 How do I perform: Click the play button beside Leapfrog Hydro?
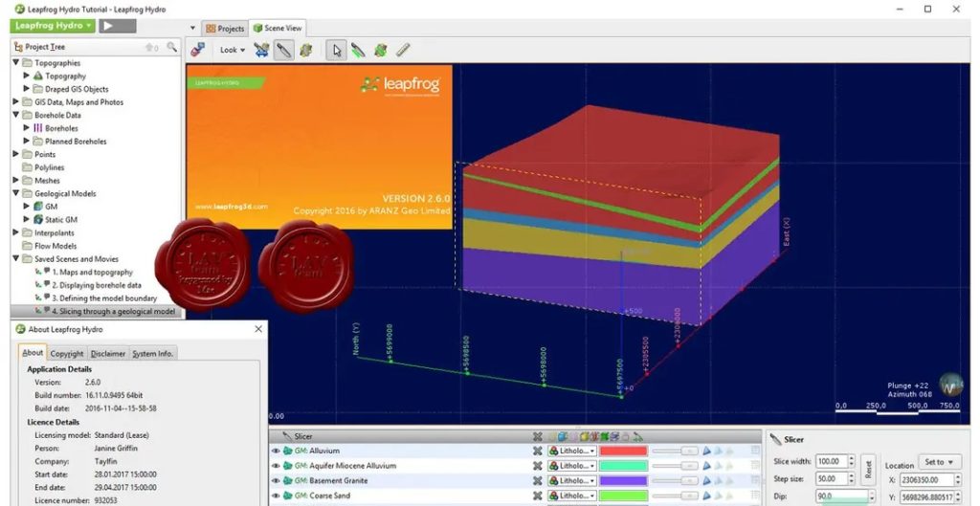(x=117, y=26)
